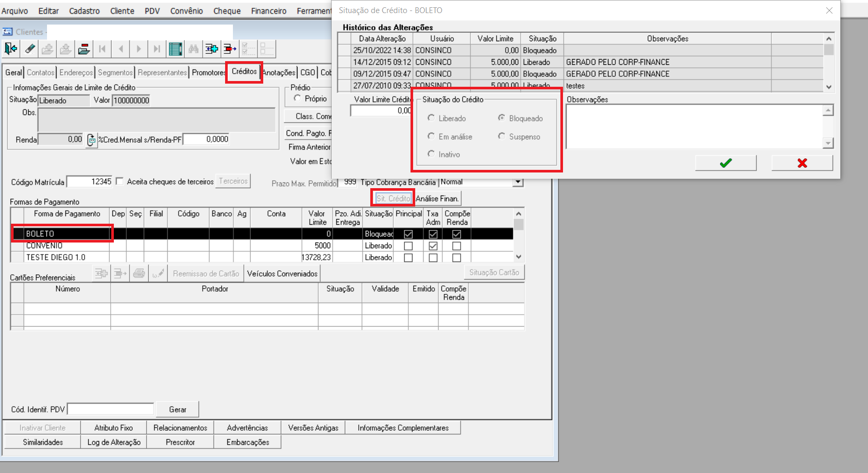Click the small document icon beside Renda field
Viewport: 868px width, 473px height.
pos(91,140)
